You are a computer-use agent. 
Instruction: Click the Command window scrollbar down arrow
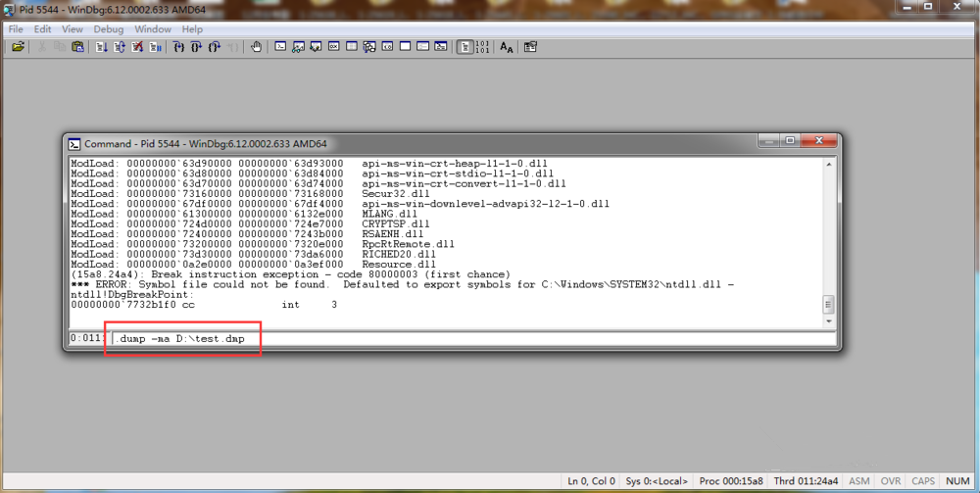[829, 321]
